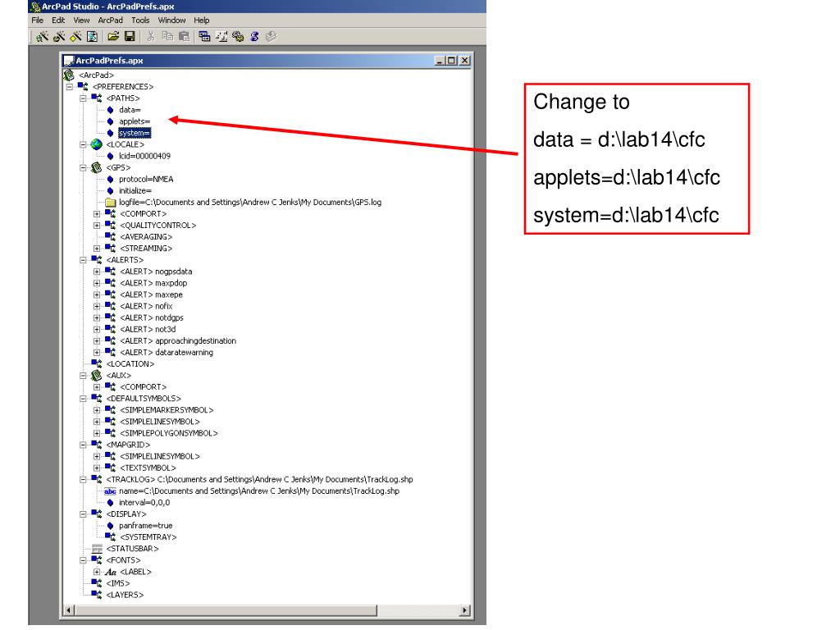The width and height of the screenshot is (840, 630).
Task: Click the new script document toolbar icon
Action: 92,36
